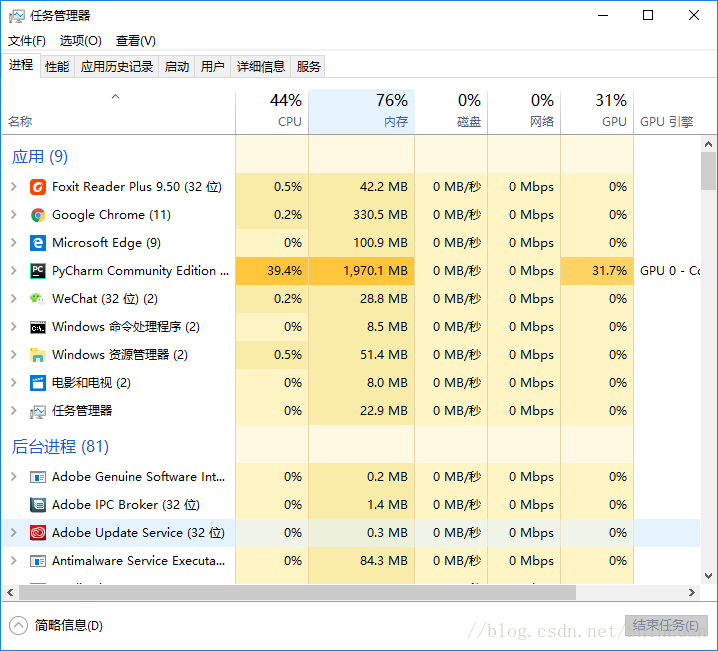Click the horizontal scrollbar right arrow

(692, 592)
